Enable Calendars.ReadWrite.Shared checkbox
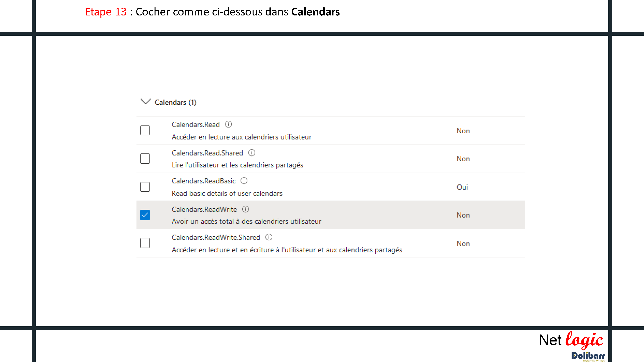This screenshot has height=362, width=644. pyautogui.click(x=145, y=243)
